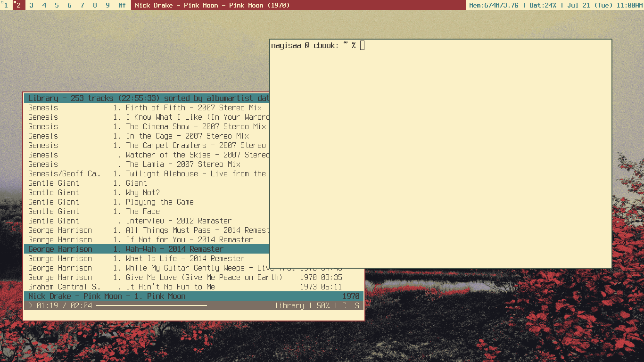Screen dimensions: 644x362
Task: Select the 'Give Me Love' track row
Action: tap(194, 277)
